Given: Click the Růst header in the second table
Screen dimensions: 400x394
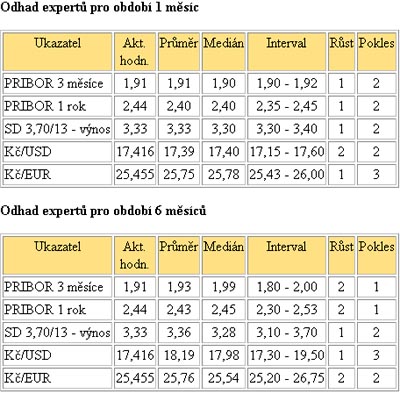Looking at the screenshot, I should pos(341,255).
